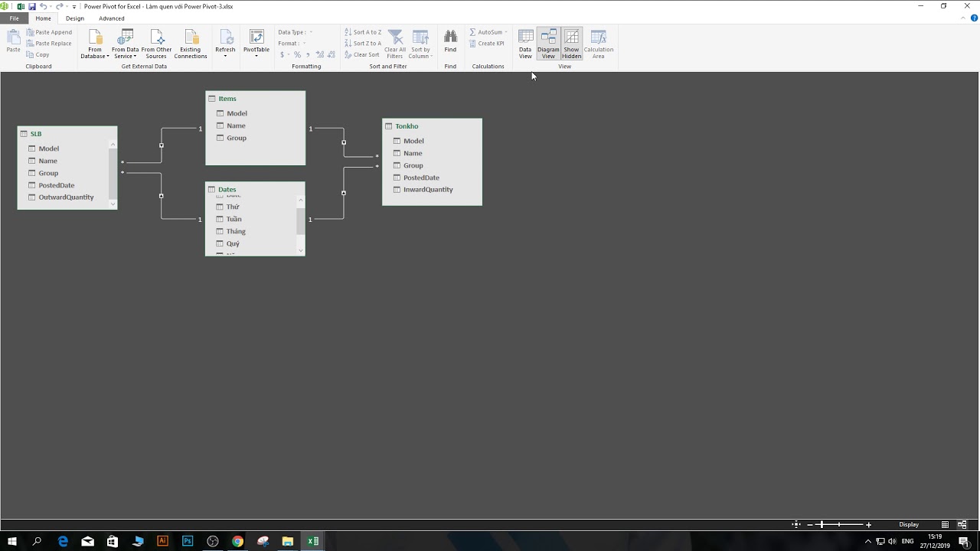Select the SLB table header
Image resolution: width=980 pixels, height=551 pixels.
(x=67, y=134)
